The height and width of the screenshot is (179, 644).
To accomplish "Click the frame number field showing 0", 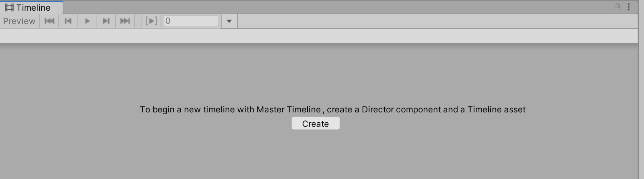I will click(191, 21).
